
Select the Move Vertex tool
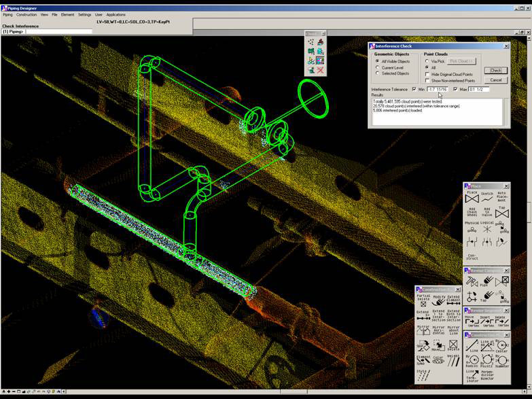click(x=470, y=322)
